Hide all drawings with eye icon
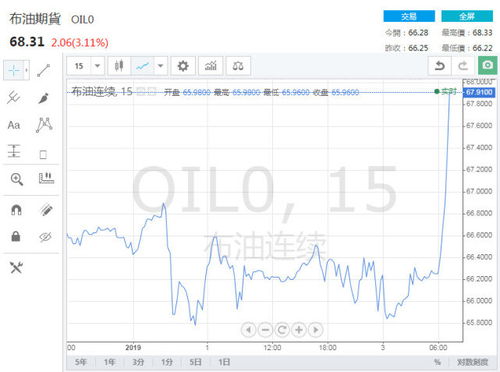Image resolution: width=500 pixels, height=372 pixels. pyautogui.click(x=45, y=237)
